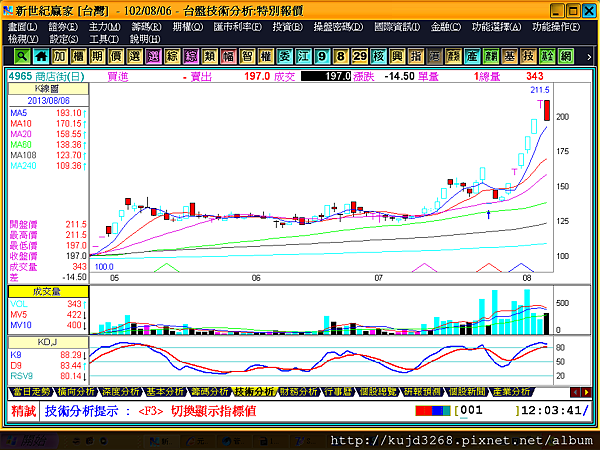Click the 技 toolbar icon
Image resolution: width=600 pixels, height=450 pixels.
coord(528,57)
